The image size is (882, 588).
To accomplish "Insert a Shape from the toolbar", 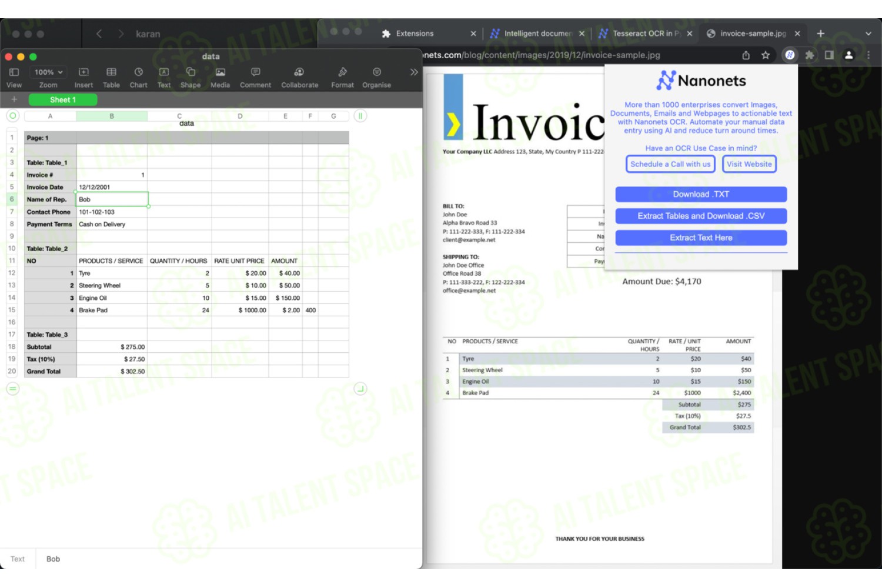I will point(191,77).
